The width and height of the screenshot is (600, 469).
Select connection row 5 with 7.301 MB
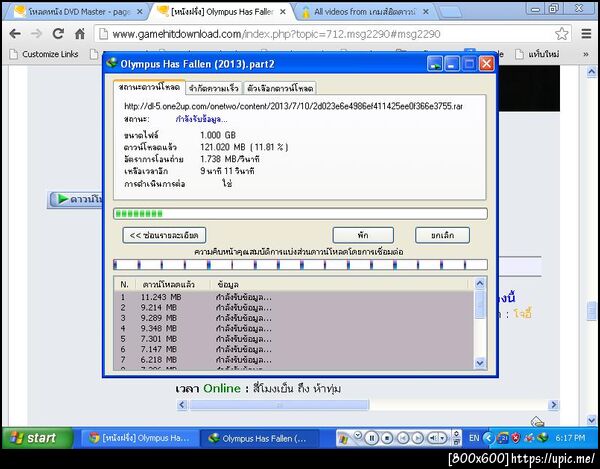[x=294, y=339]
